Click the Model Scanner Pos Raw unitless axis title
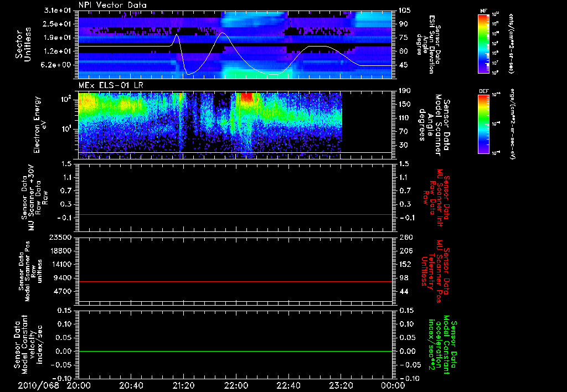The width and height of the screenshot is (567, 392). pos(30,271)
